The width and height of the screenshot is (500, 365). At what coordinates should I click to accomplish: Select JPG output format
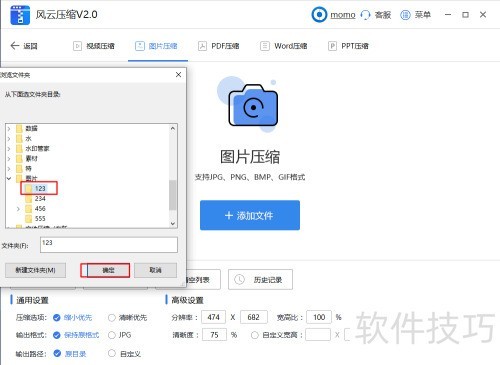pyautogui.click(x=112, y=335)
